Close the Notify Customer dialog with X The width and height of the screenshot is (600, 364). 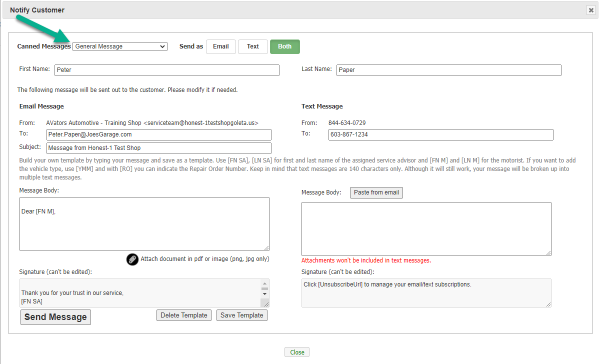(x=591, y=10)
